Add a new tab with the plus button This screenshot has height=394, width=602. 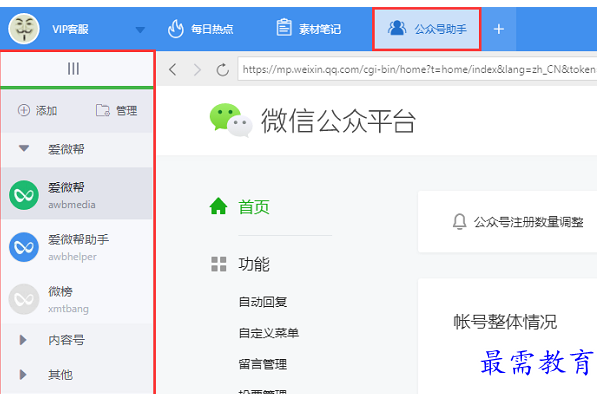499,29
